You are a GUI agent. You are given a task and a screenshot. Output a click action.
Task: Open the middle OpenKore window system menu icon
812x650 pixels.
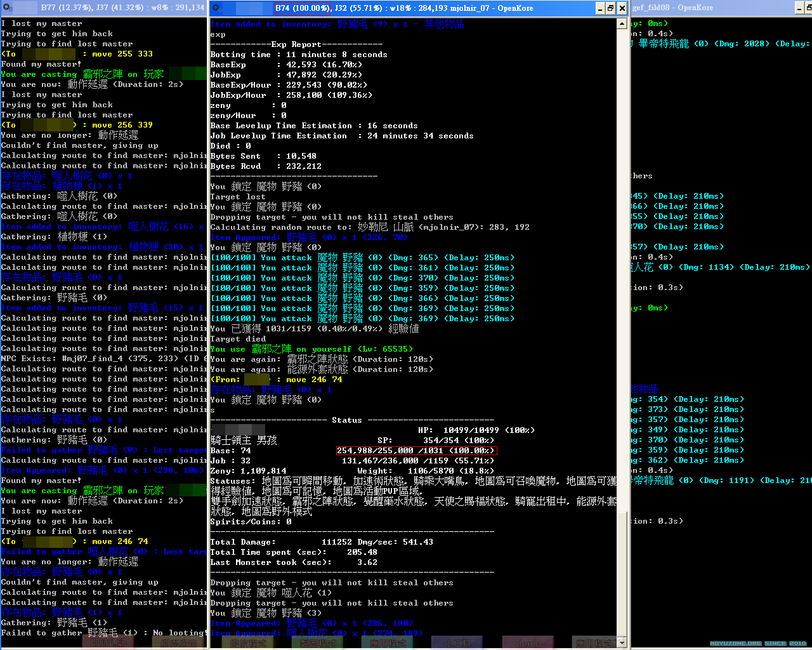(217, 8)
